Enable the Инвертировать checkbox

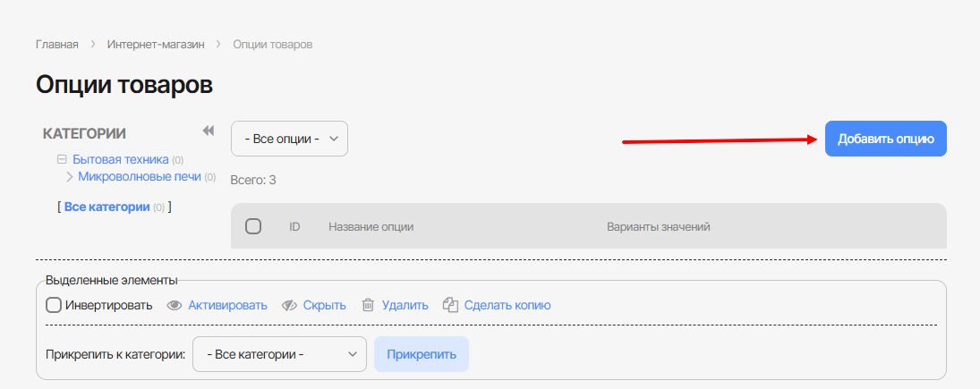(x=54, y=305)
